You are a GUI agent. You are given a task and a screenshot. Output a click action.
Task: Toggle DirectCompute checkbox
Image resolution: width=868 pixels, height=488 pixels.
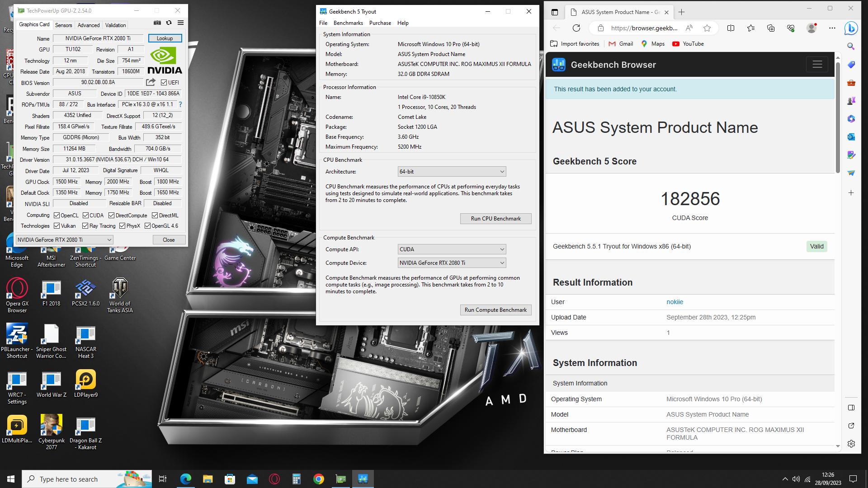click(x=111, y=216)
